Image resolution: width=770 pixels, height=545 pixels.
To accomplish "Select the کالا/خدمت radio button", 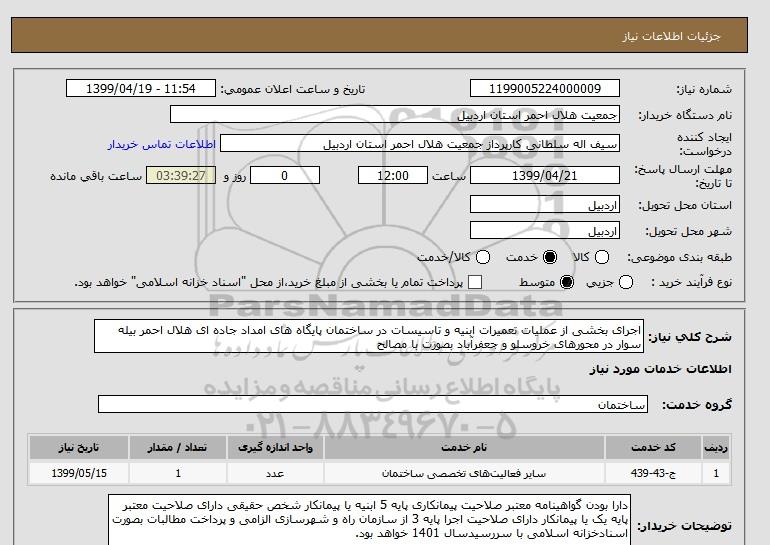I will [x=483, y=257].
